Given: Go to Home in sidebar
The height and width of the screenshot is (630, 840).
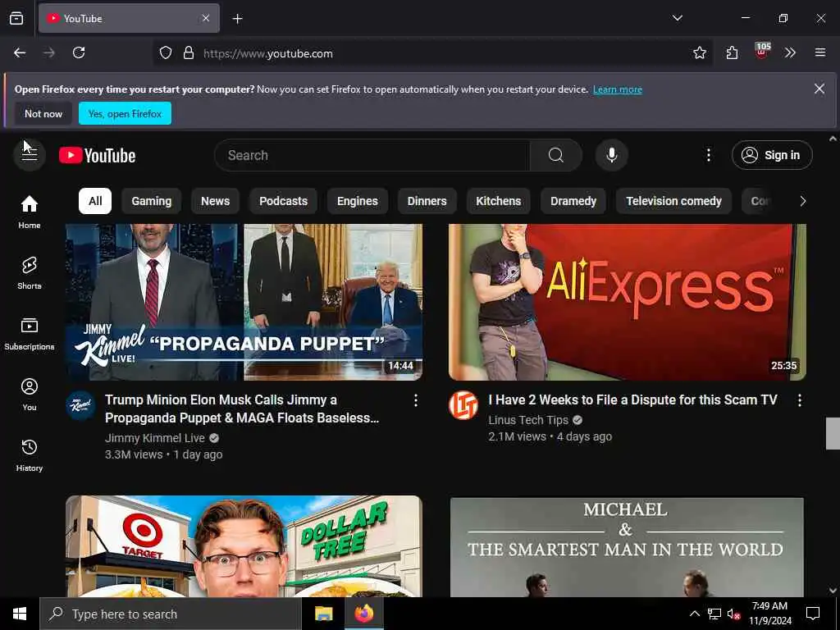Looking at the screenshot, I should click(30, 212).
